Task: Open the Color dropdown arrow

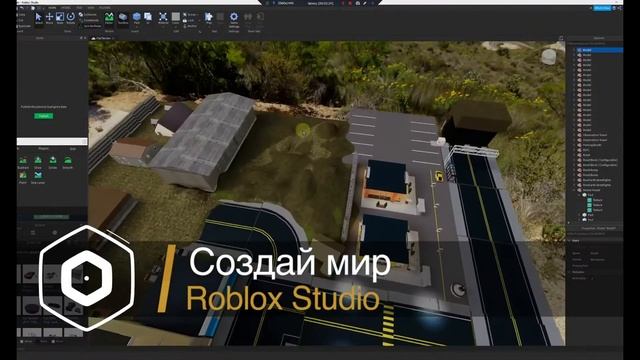Action: pyautogui.click(x=176, y=27)
